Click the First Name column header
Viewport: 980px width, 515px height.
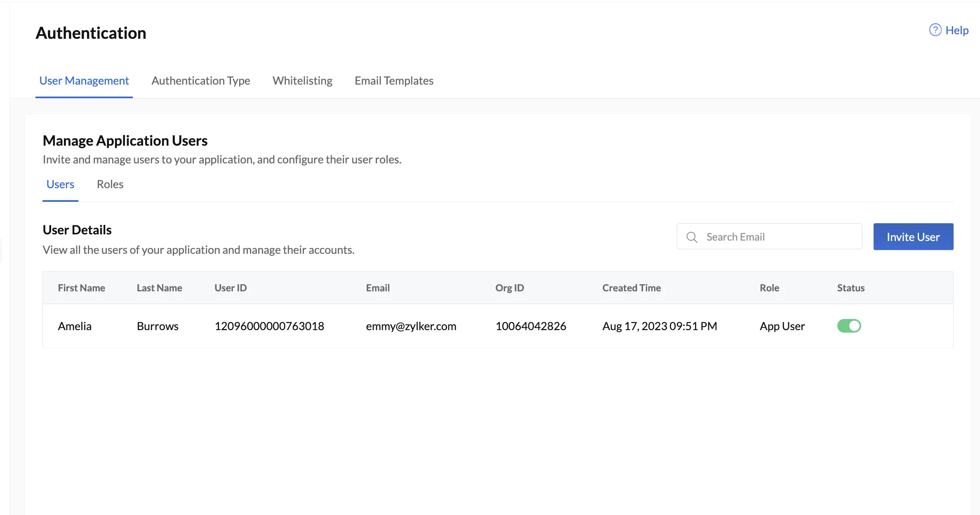(82, 288)
